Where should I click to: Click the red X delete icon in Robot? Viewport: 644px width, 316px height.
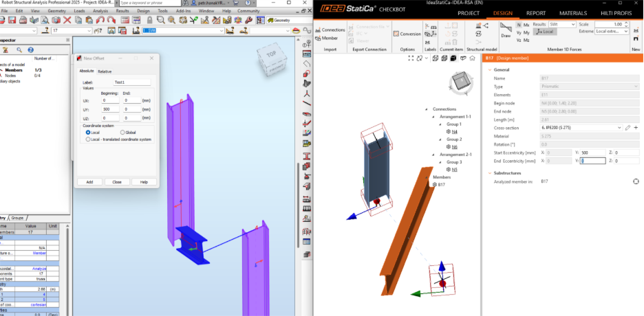coord(67,20)
